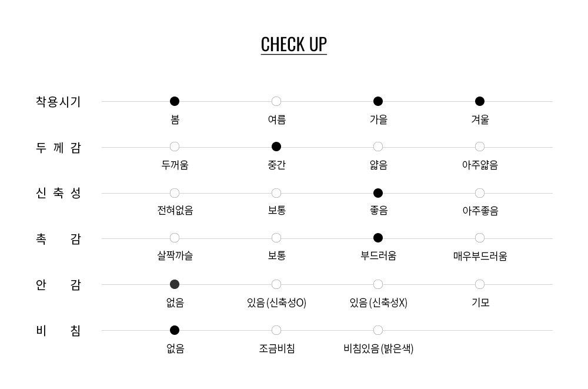Screen dimensions: 588x389
Task: Select the 아주얇음 thickness circle
Action: [480, 147]
